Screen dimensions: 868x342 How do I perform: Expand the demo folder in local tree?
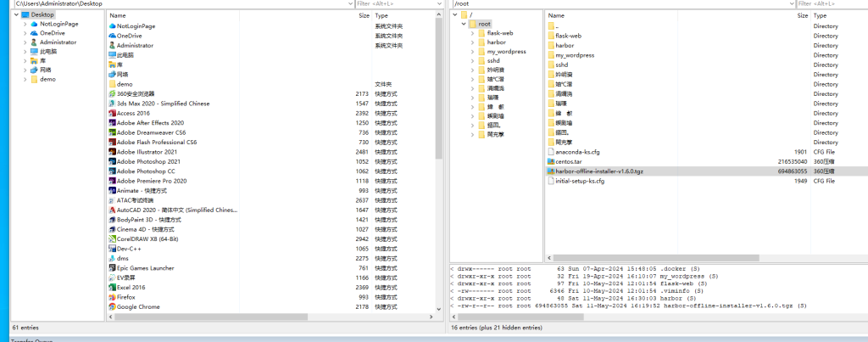tap(25, 79)
